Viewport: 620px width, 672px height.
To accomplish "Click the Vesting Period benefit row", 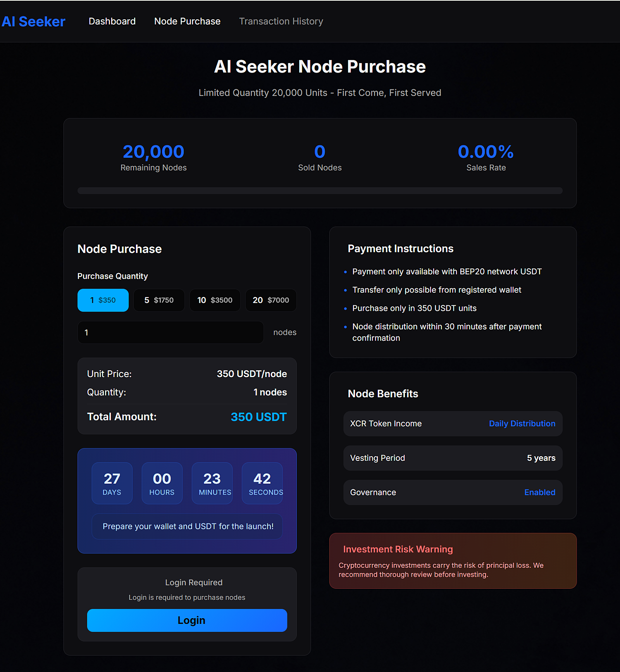I will [x=453, y=458].
